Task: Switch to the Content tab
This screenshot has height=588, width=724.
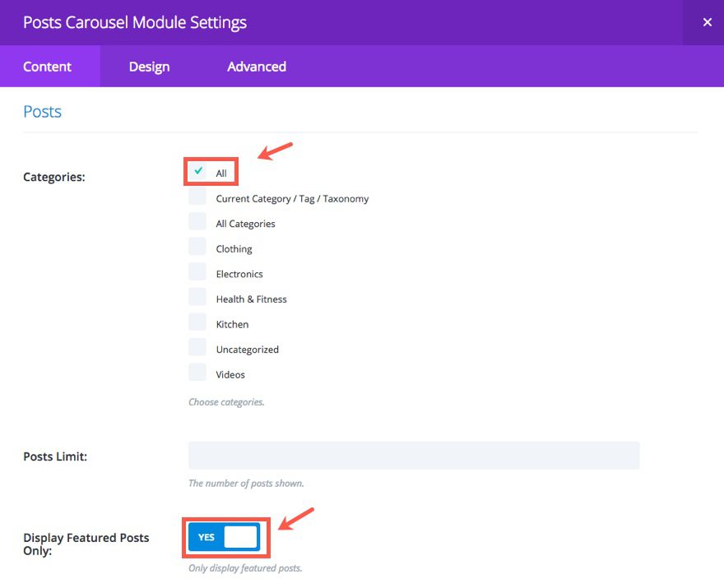Action: (x=48, y=67)
